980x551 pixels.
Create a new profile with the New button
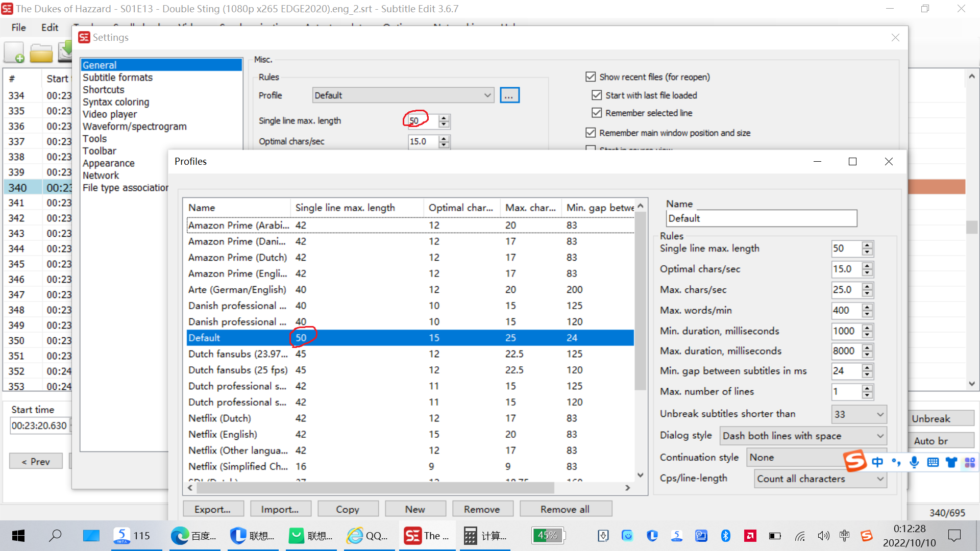(x=415, y=509)
